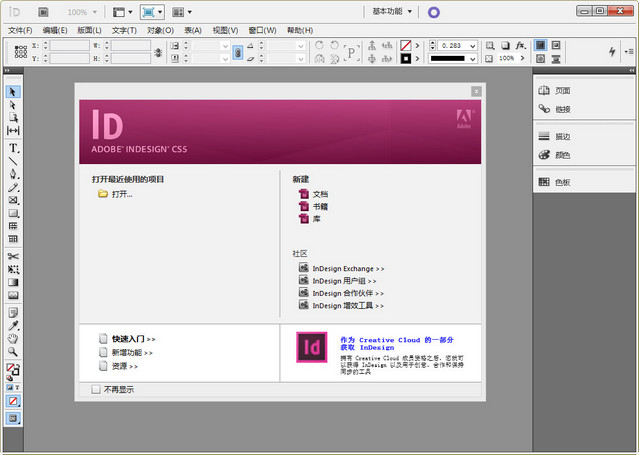
Task: Open the Pages panel icon
Action: (x=560, y=90)
